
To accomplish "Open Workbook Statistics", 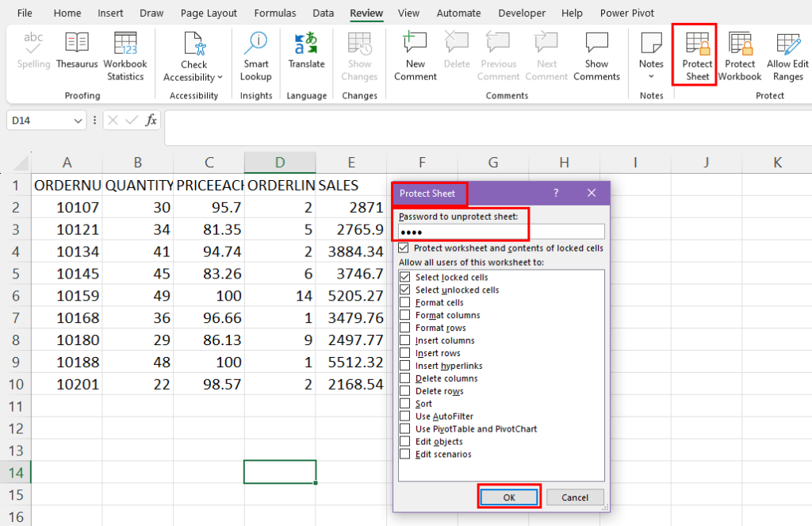I will click(x=125, y=56).
